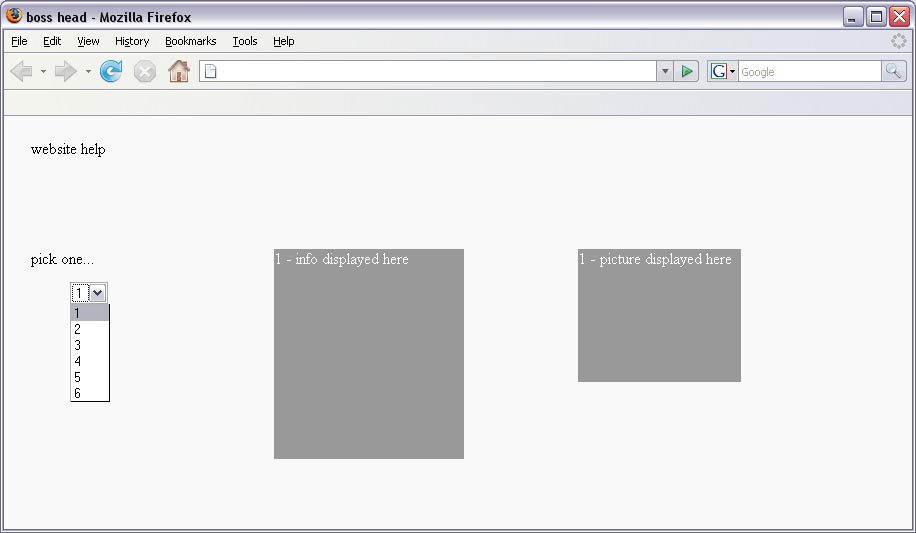The width and height of the screenshot is (916, 533).
Task: Expand the address bar history dropdown
Action: (x=665, y=71)
